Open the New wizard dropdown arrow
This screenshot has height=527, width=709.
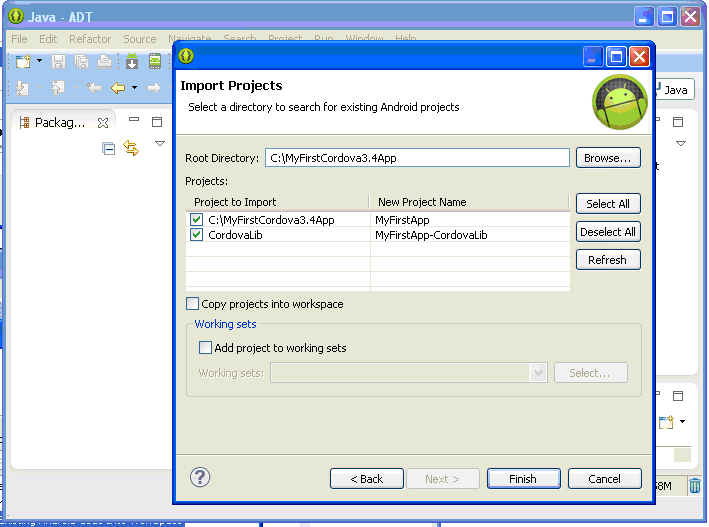tap(39, 61)
